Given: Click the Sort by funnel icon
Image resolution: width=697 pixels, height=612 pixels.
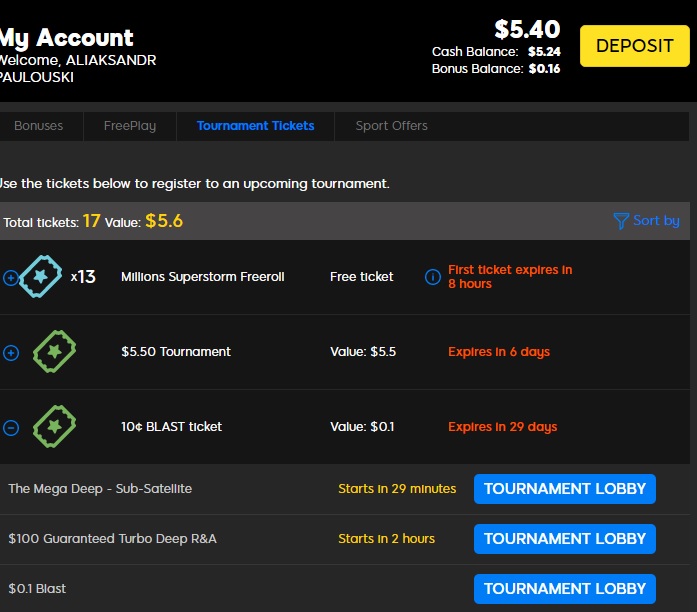Looking at the screenshot, I should 621,221.
